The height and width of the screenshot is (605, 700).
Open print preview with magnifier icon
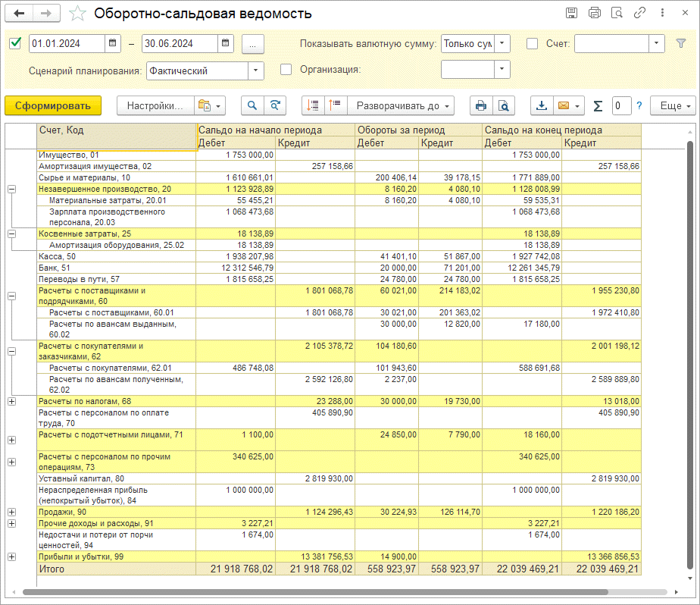click(x=503, y=106)
